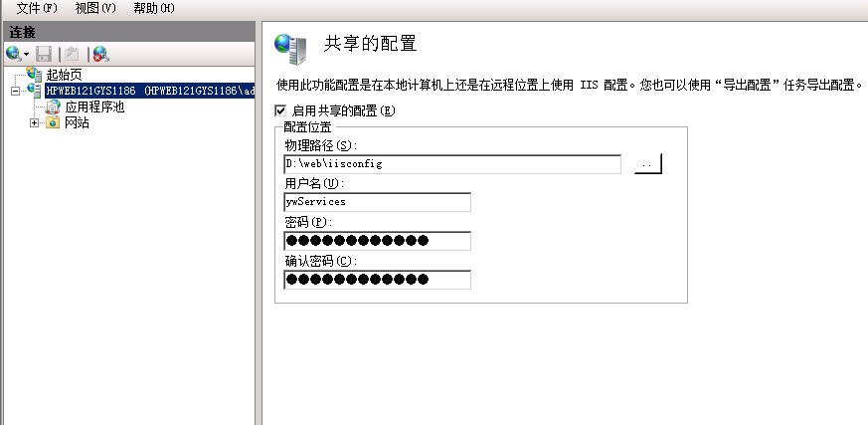Click the 物理路径(S): label
The width and height of the screenshot is (868, 425).
[321, 145]
